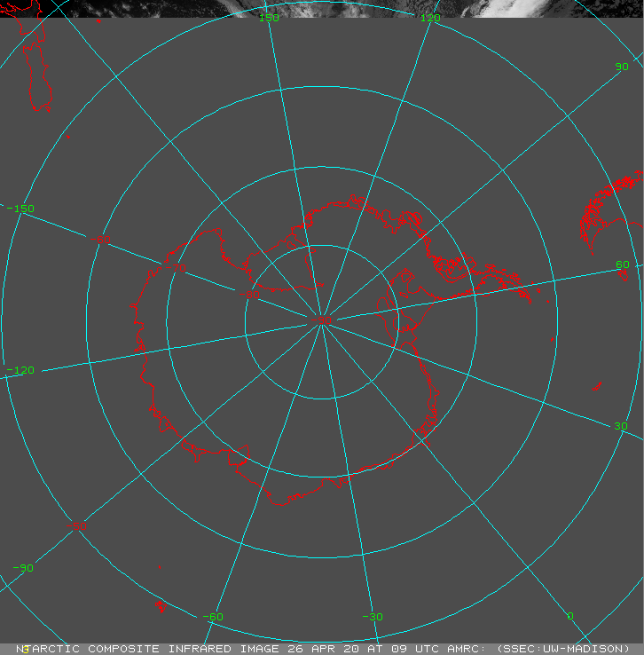Click the red -60 latitude label
Screen dimensions: 644x655
(100, 240)
